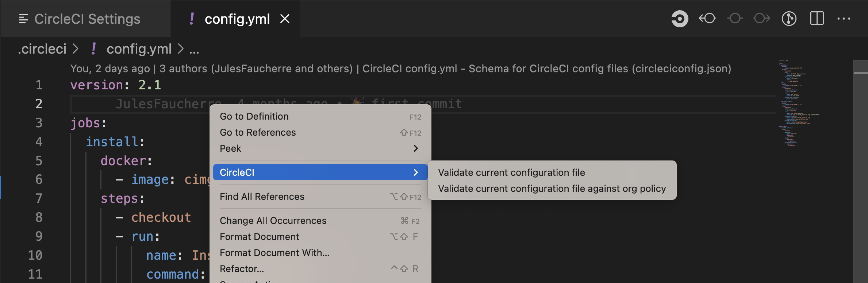Open the CircleCI submenu entry

coord(320,172)
